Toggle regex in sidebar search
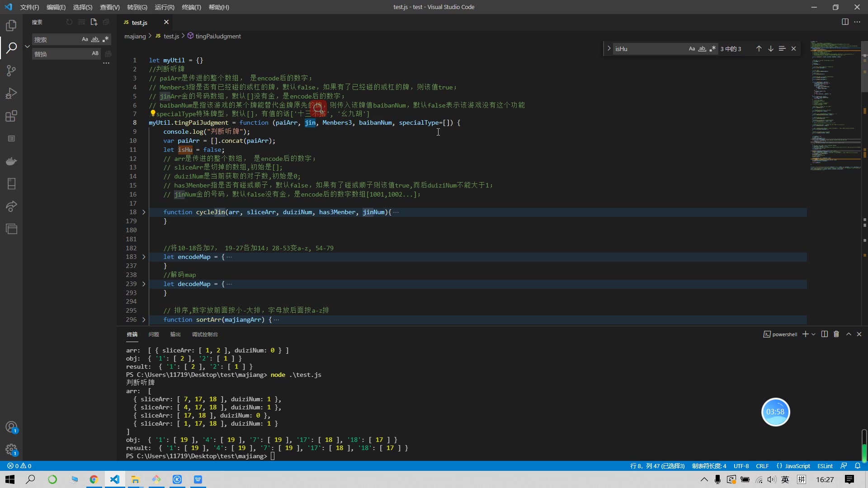868x488 pixels. 105,39
